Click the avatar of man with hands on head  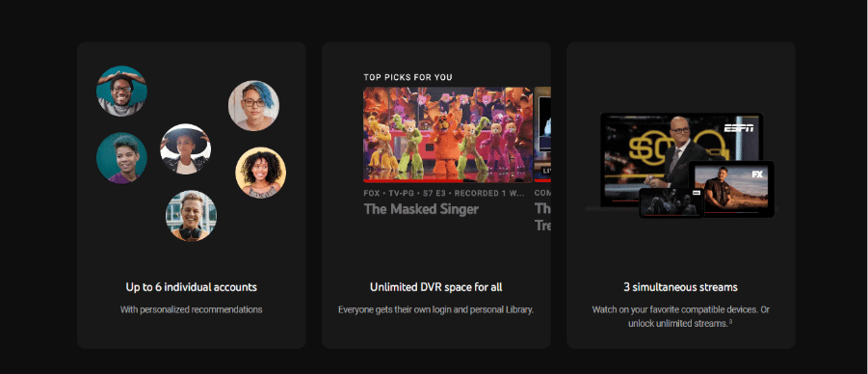(x=121, y=91)
